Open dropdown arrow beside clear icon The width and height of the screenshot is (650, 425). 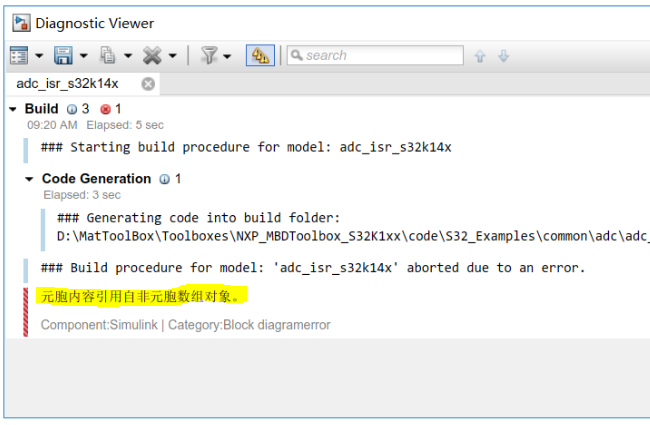172,56
